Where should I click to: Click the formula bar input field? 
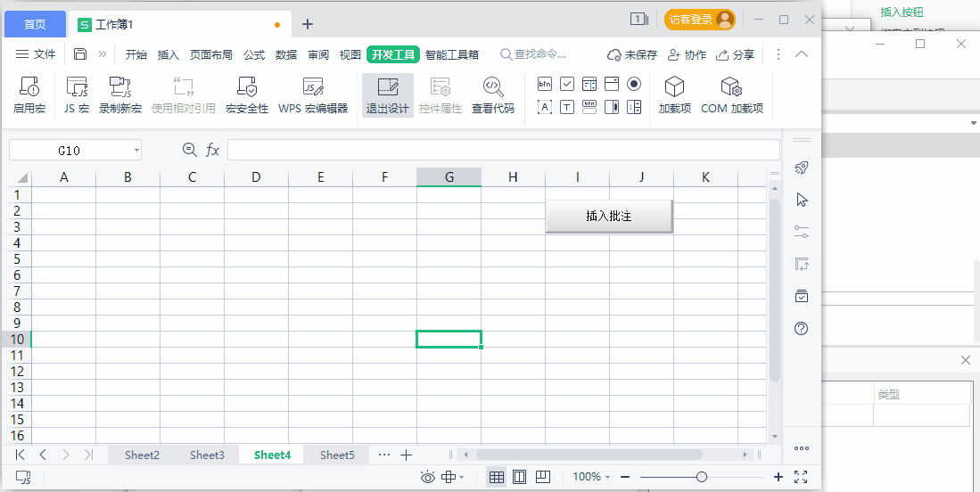(504, 150)
